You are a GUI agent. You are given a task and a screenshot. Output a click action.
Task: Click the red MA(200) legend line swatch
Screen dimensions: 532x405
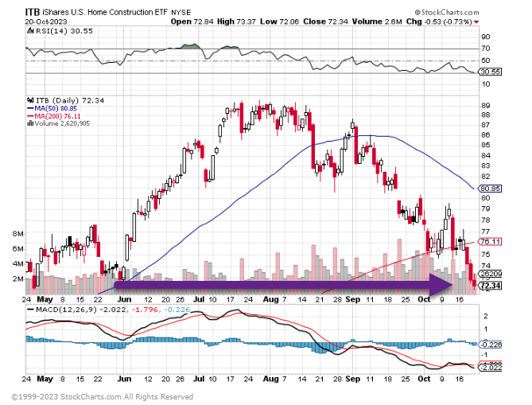[30, 116]
